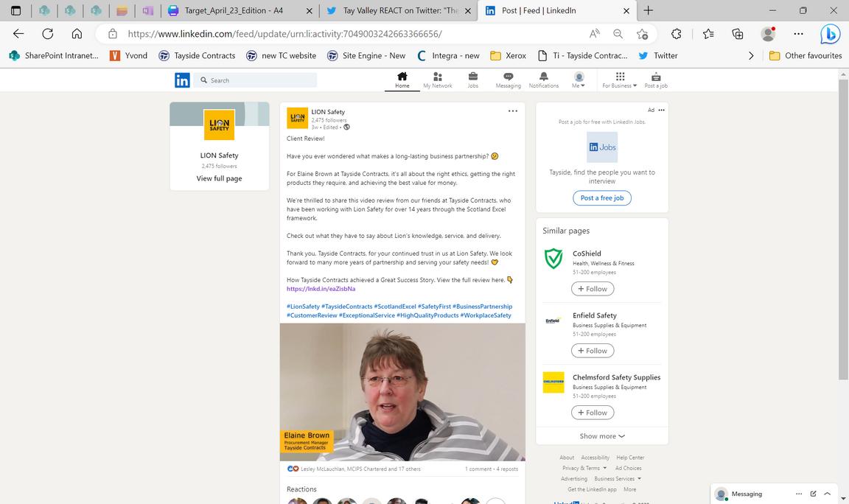Expand the Me profile dropdown

pyautogui.click(x=579, y=80)
